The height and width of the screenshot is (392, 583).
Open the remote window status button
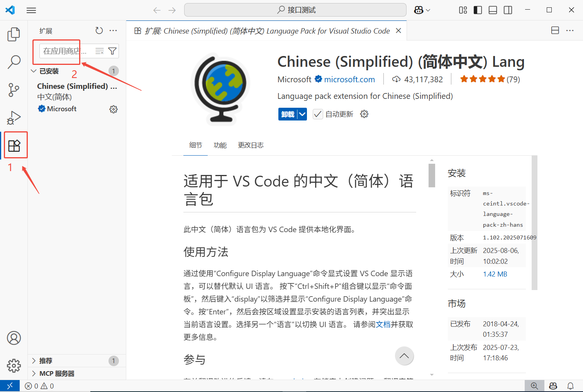point(10,386)
